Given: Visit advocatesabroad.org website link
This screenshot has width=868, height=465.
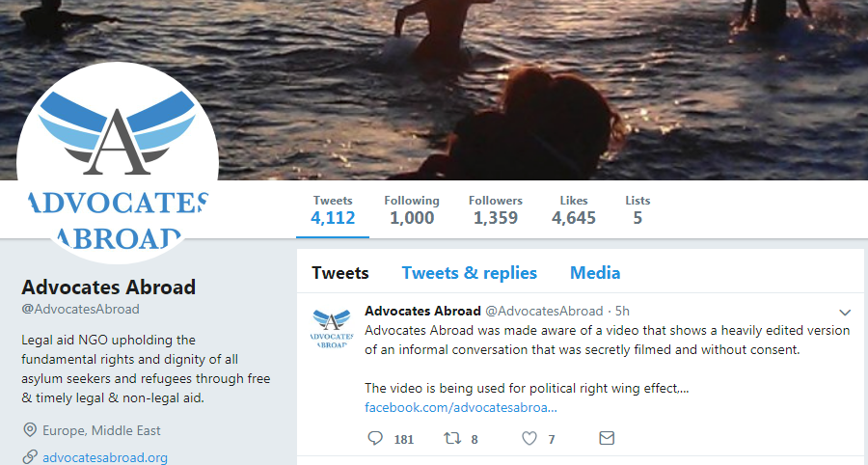Looking at the screenshot, I should pyautogui.click(x=105, y=457).
